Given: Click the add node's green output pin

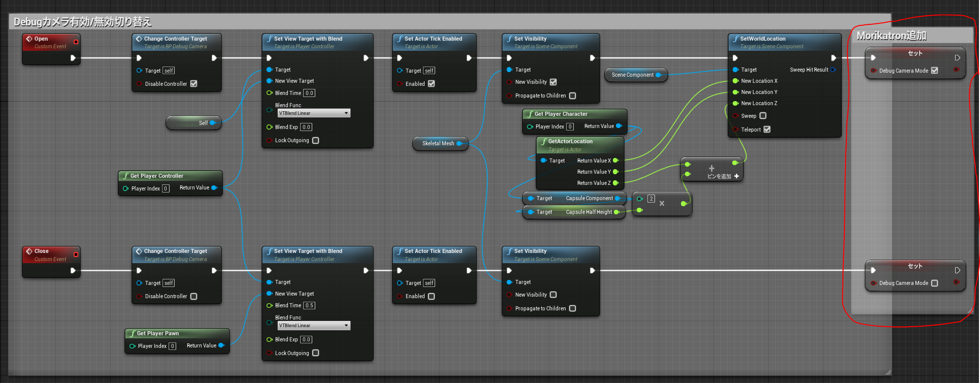Looking at the screenshot, I should [735, 163].
